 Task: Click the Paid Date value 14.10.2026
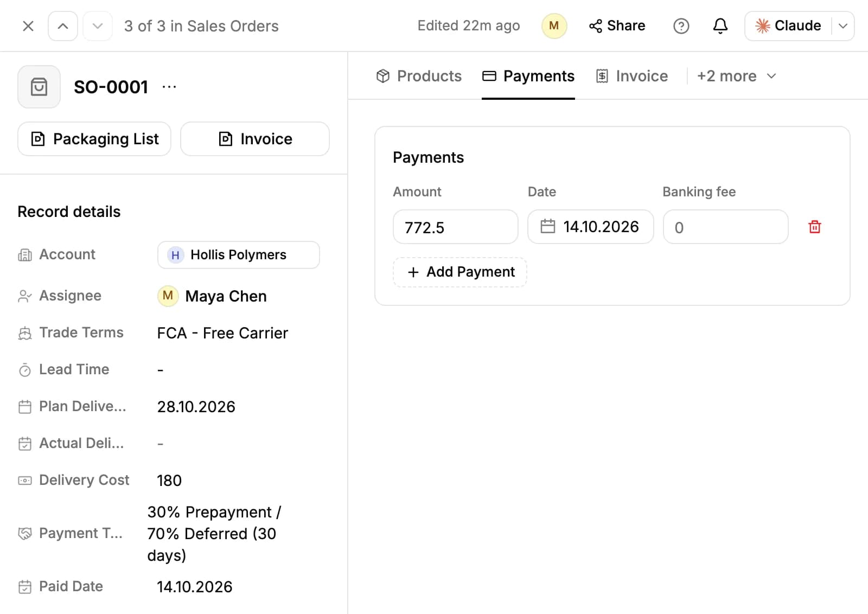tap(195, 587)
